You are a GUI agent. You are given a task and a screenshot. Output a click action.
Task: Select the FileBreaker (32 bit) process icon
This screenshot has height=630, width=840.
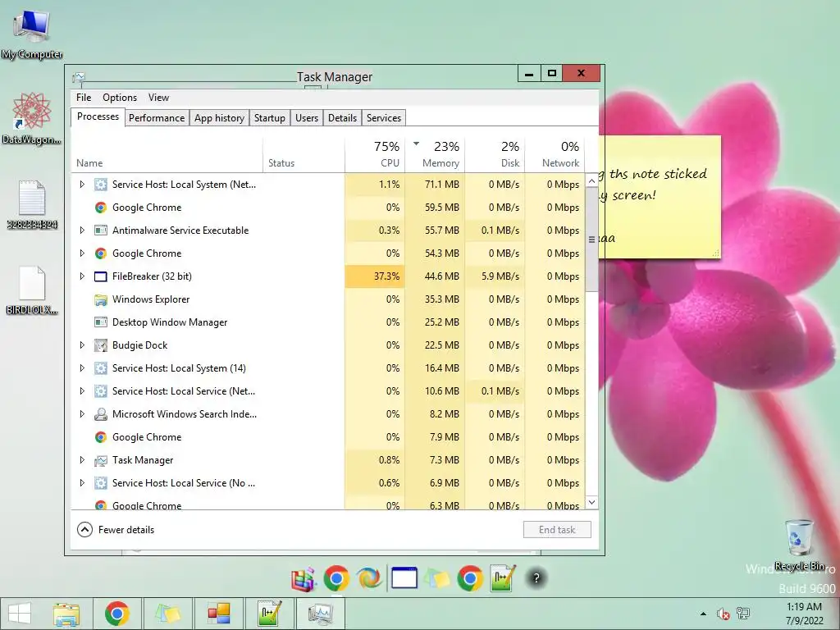pos(100,276)
